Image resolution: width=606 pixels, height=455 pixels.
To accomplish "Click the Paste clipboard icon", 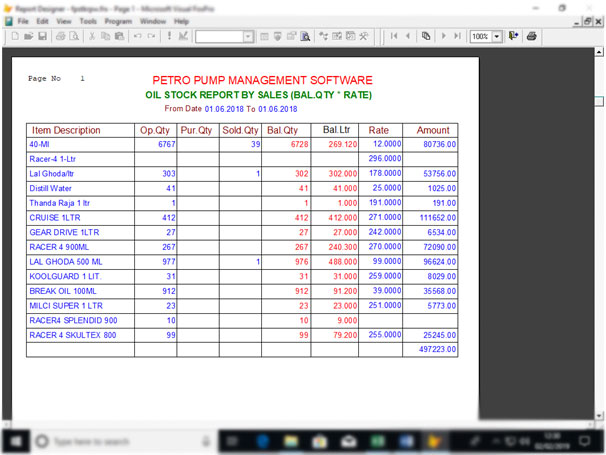I will (x=119, y=36).
